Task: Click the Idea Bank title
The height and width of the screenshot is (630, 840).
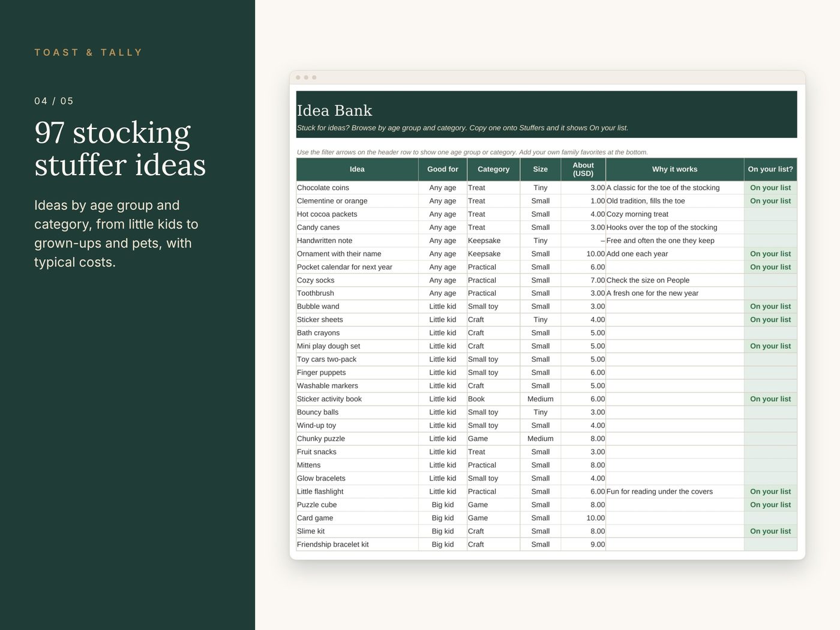Action: click(334, 110)
